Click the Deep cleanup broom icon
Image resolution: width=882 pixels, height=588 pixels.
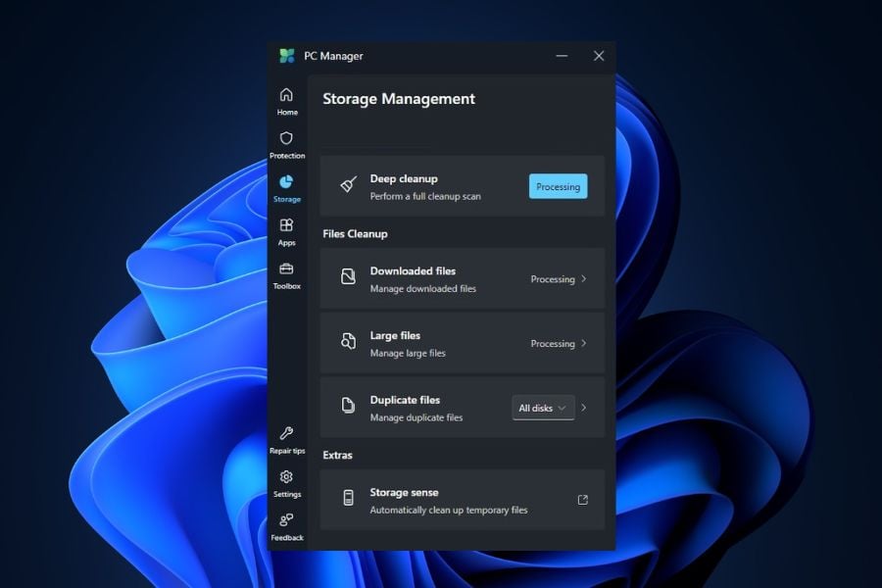click(348, 186)
